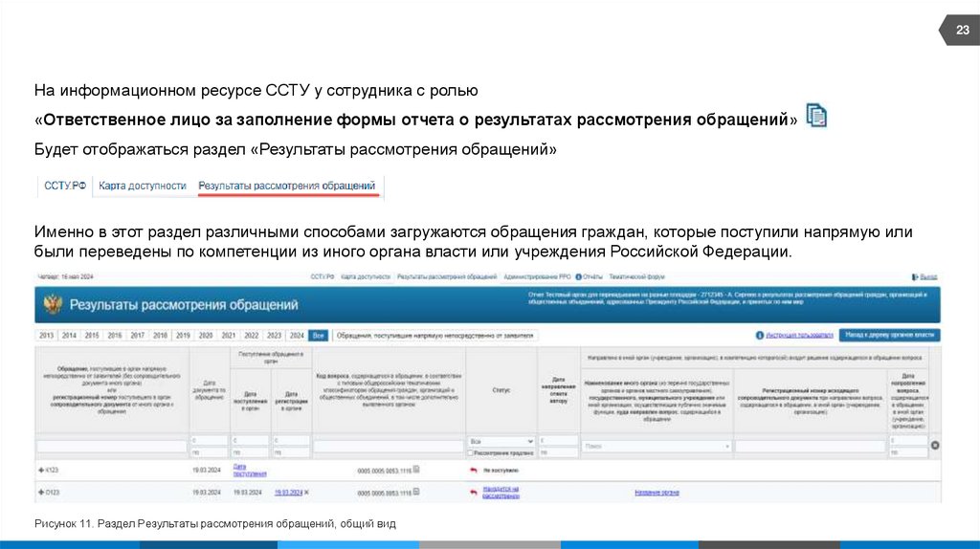Screen dimensions: 980x549
Task: Click Назад к дереву органов власти button
Action: click(x=889, y=335)
